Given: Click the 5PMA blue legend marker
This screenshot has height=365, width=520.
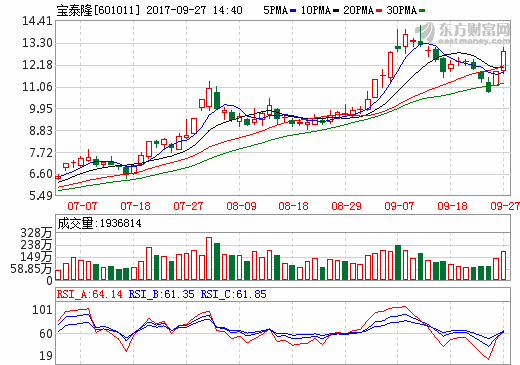Looking at the screenshot, I should (293, 11).
